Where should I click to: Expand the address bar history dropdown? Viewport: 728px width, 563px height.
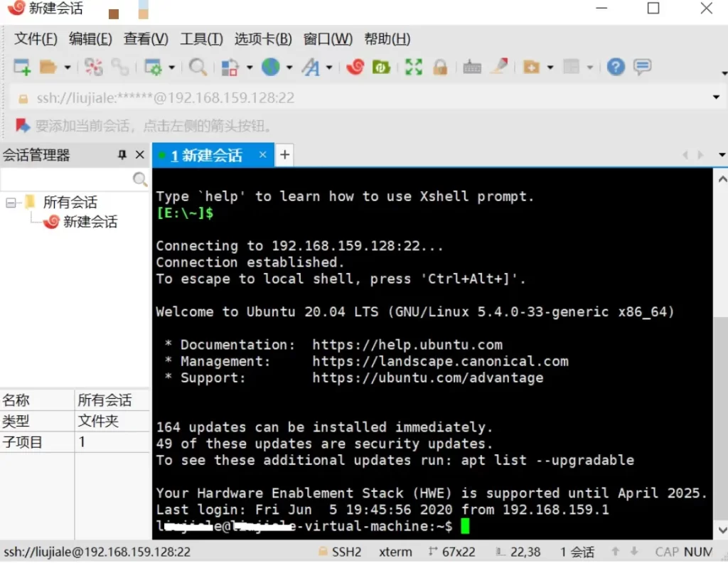coord(716,97)
